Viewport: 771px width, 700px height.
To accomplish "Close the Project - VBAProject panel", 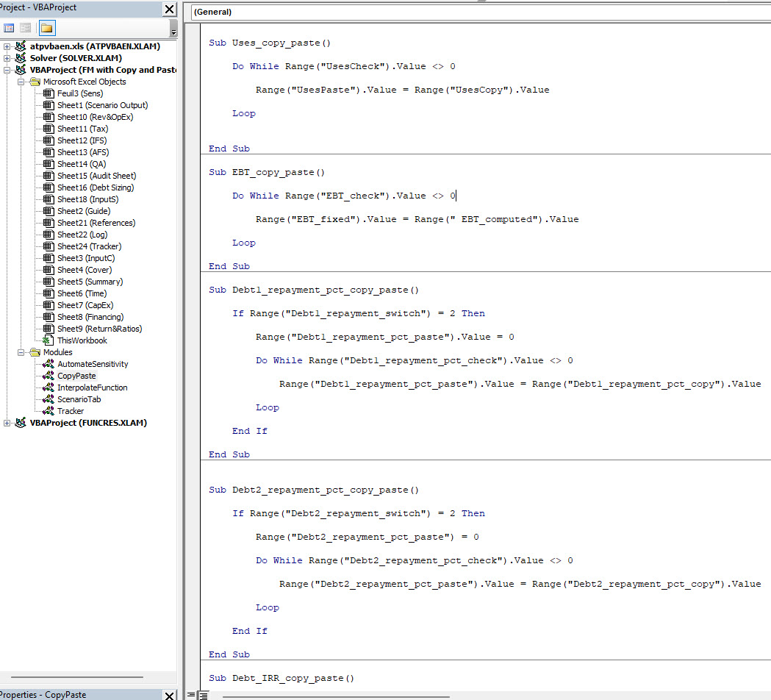I will pyautogui.click(x=170, y=9).
